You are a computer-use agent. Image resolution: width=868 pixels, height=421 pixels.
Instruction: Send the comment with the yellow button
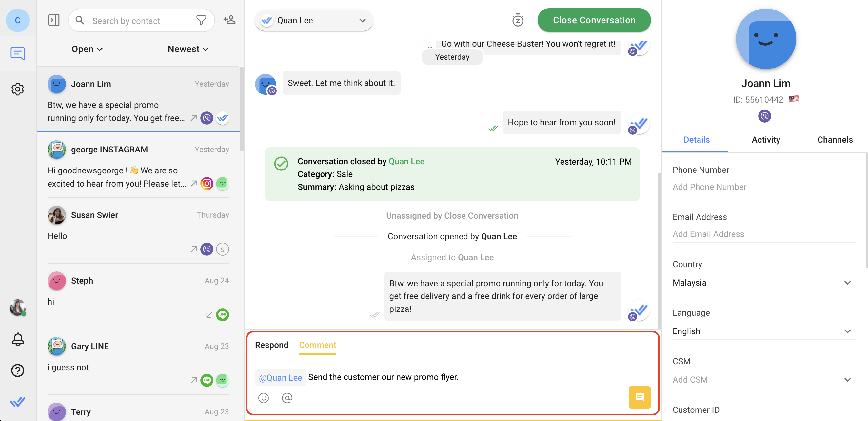click(639, 397)
